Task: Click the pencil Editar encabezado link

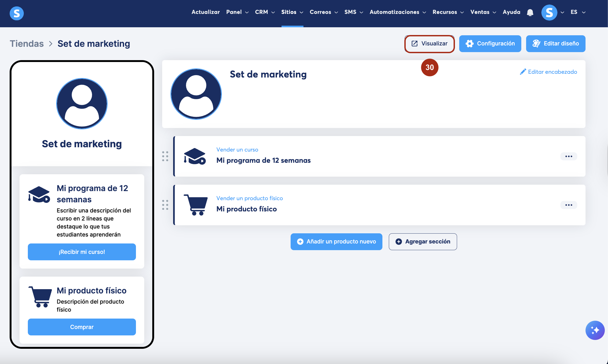Action: click(x=548, y=72)
